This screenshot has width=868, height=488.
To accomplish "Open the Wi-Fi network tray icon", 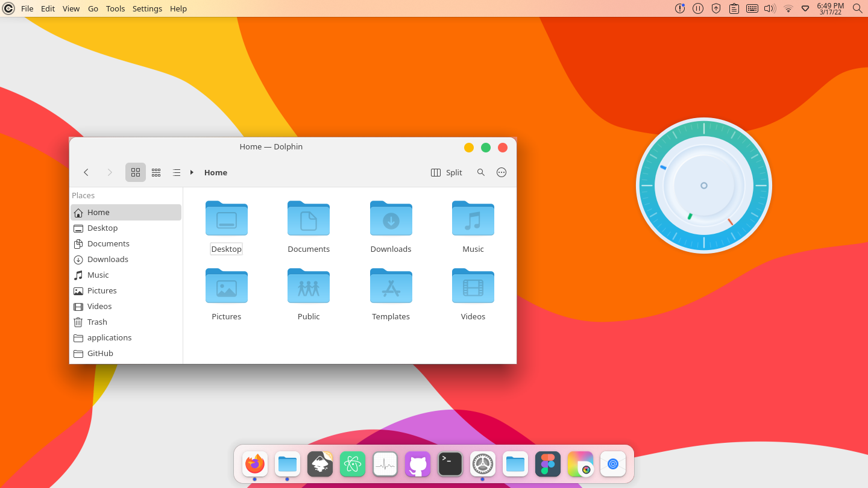I will pyautogui.click(x=788, y=8).
